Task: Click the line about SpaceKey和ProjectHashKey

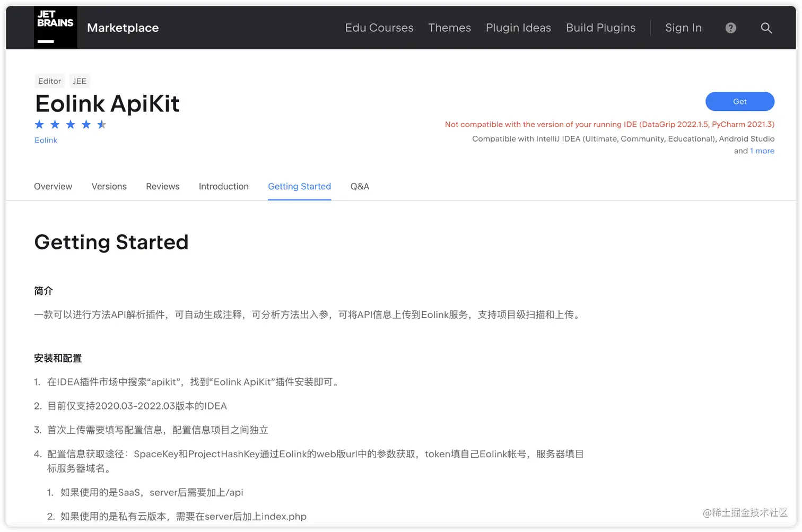Action: coord(316,461)
